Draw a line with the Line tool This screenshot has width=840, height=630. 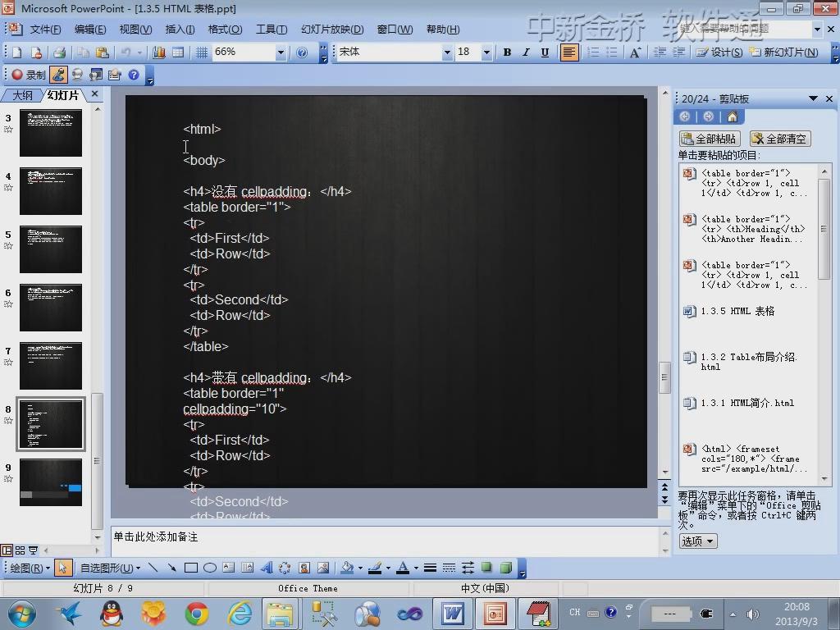click(x=153, y=568)
